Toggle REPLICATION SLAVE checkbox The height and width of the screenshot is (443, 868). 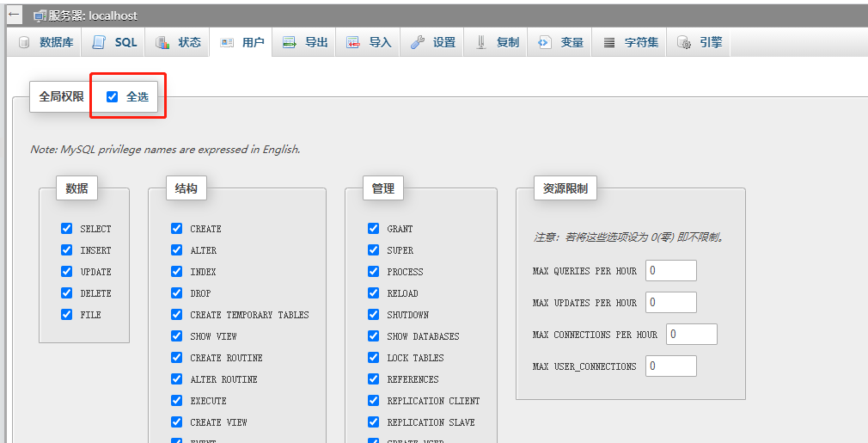coord(374,422)
